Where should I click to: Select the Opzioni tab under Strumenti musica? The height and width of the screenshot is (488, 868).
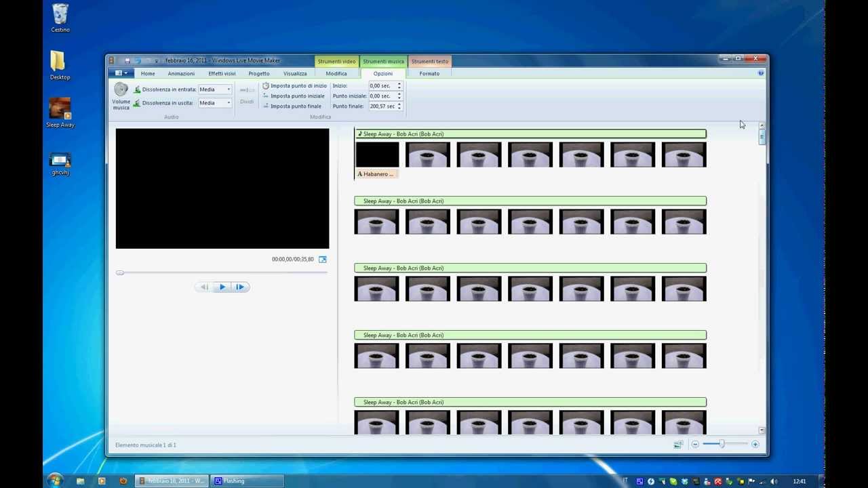click(382, 73)
